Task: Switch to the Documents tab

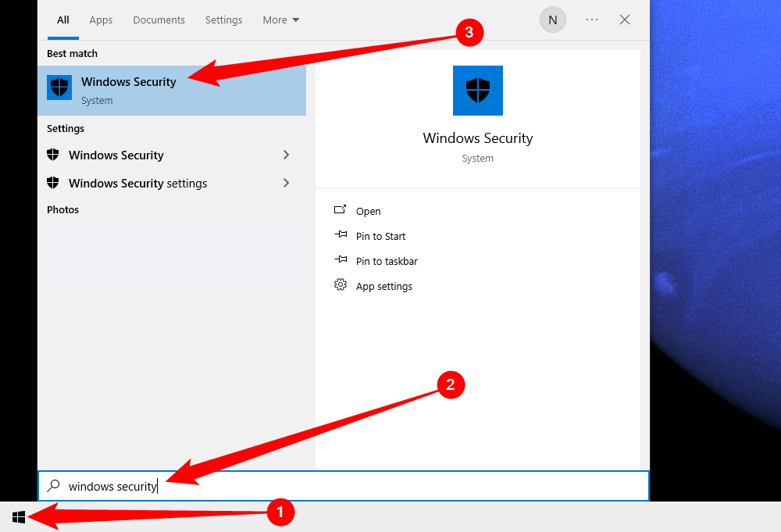Action: 159,20
